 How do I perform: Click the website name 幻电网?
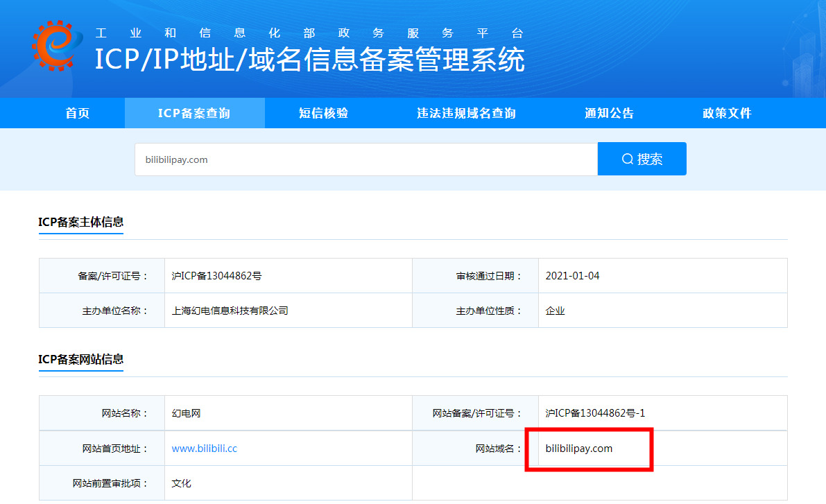point(186,413)
